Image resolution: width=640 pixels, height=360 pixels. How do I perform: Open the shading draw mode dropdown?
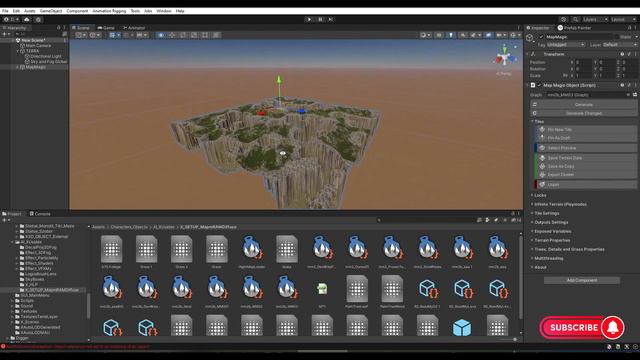coord(425,35)
